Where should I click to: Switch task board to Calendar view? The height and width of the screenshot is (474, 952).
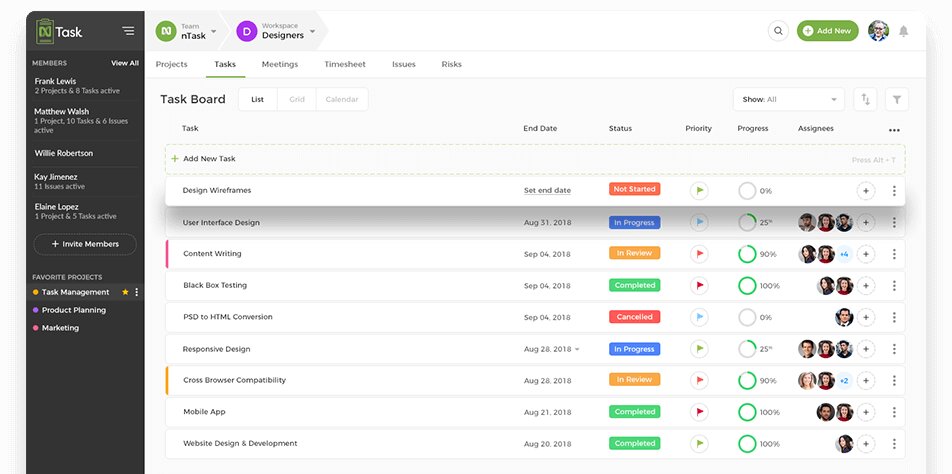pyautogui.click(x=342, y=100)
